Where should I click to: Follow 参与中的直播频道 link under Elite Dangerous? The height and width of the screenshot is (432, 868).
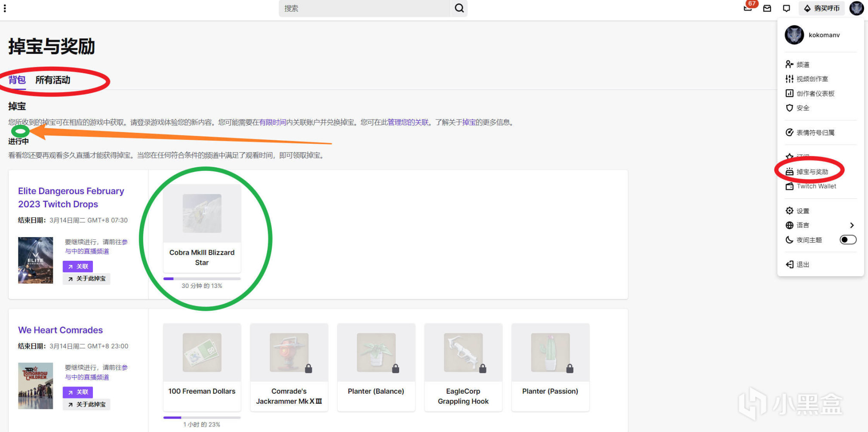click(96, 247)
